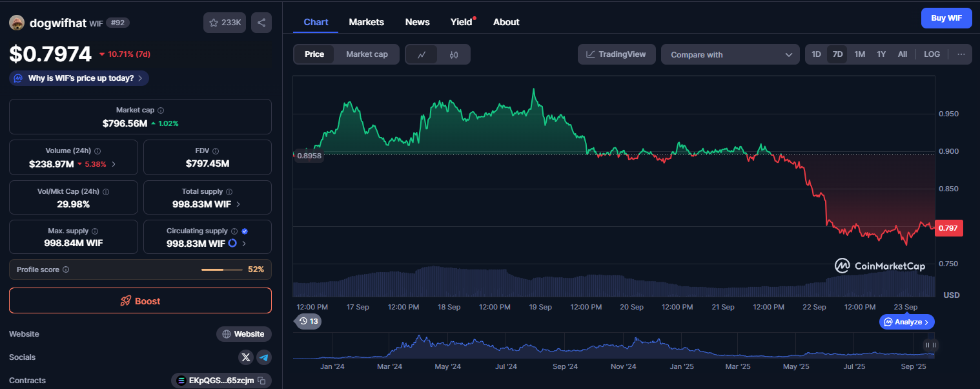Click the #92 rank badge

tap(118, 23)
